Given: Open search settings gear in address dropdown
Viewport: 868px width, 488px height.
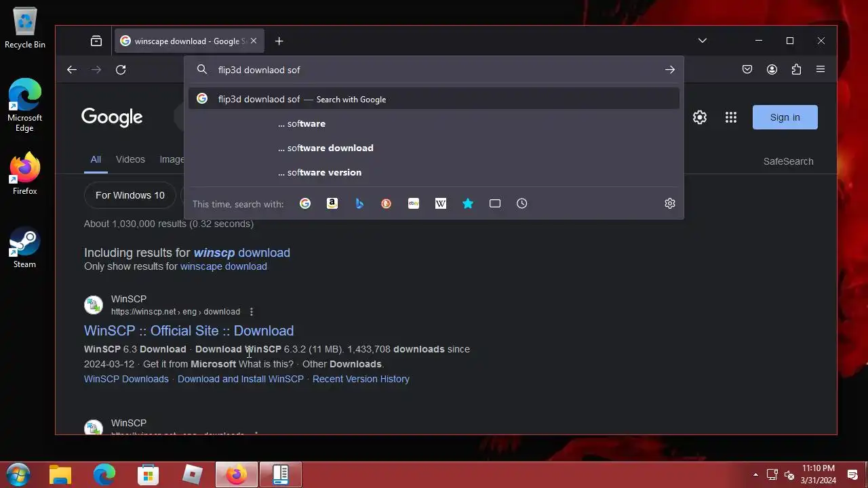Looking at the screenshot, I should pyautogui.click(x=670, y=203).
